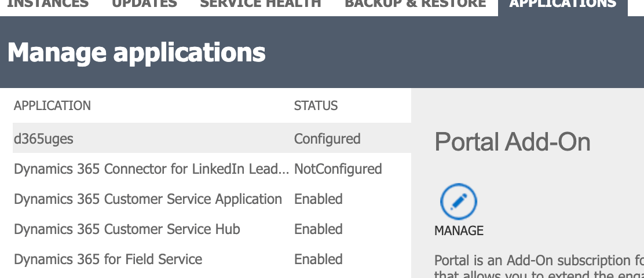
Task: Open the Updates tab
Action: (x=144, y=4)
